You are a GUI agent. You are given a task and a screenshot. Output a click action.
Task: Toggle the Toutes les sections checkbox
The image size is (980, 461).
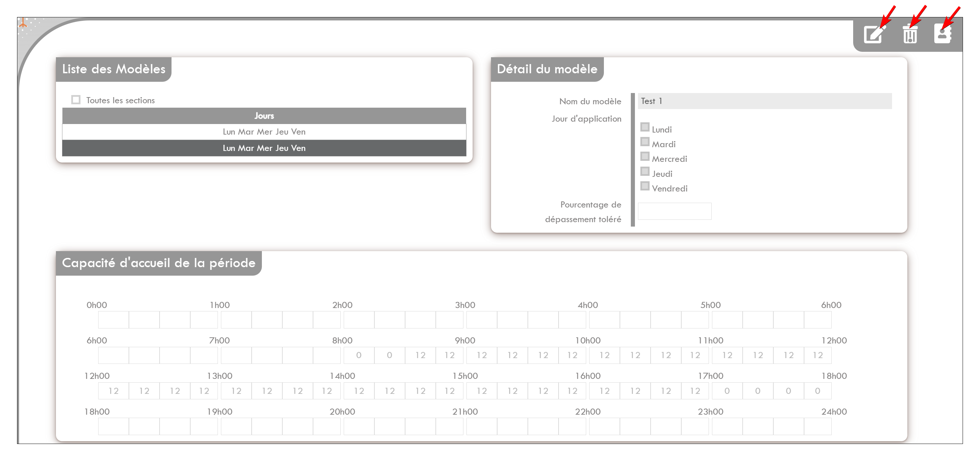[x=76, y=100]
